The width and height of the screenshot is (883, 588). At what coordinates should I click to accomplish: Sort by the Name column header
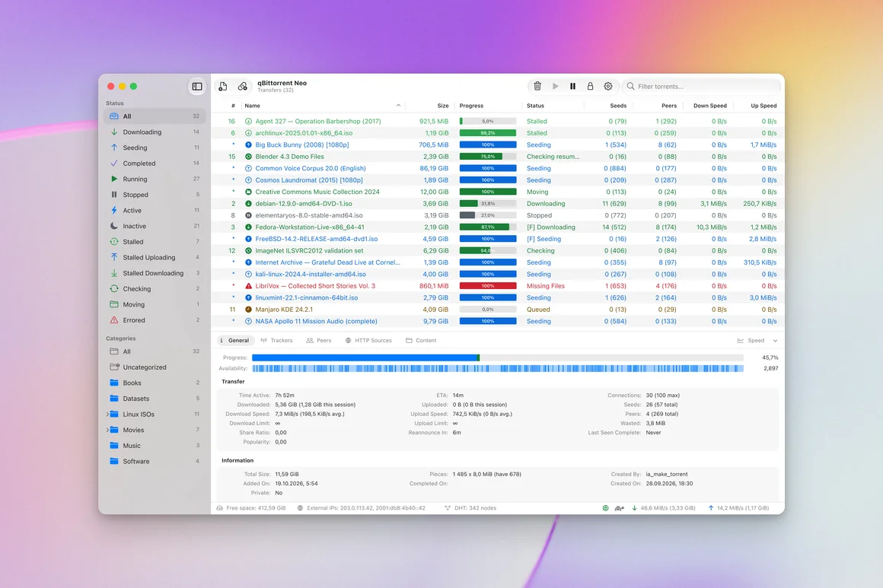pyautogui.click(x=323, y=106)
